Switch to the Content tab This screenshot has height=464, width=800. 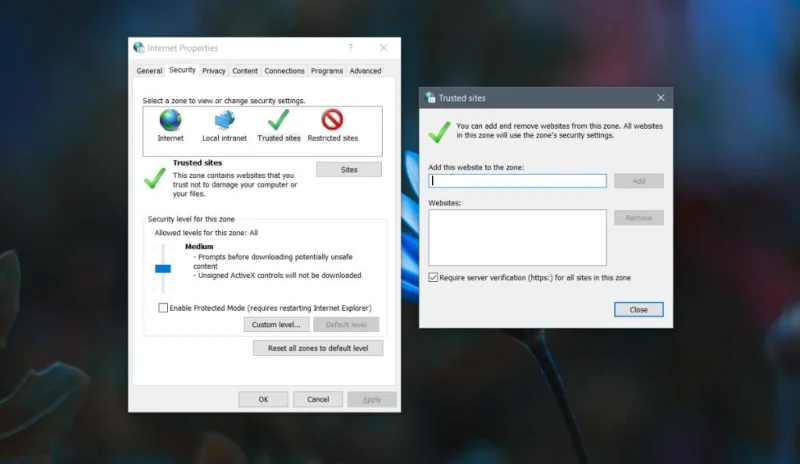click(x=245, y=71)
